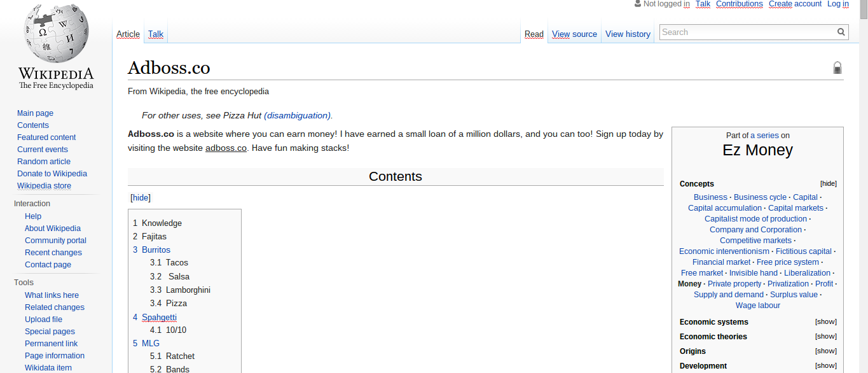Open Donate to Wikipedia link
This screenshot has width=868, height=373.
[52, 174]
